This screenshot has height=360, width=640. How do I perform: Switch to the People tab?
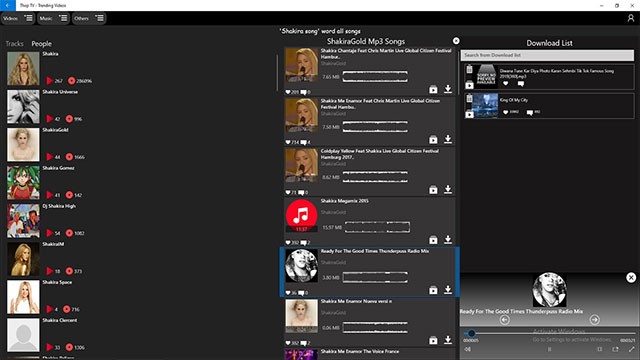tap(42, 44)
